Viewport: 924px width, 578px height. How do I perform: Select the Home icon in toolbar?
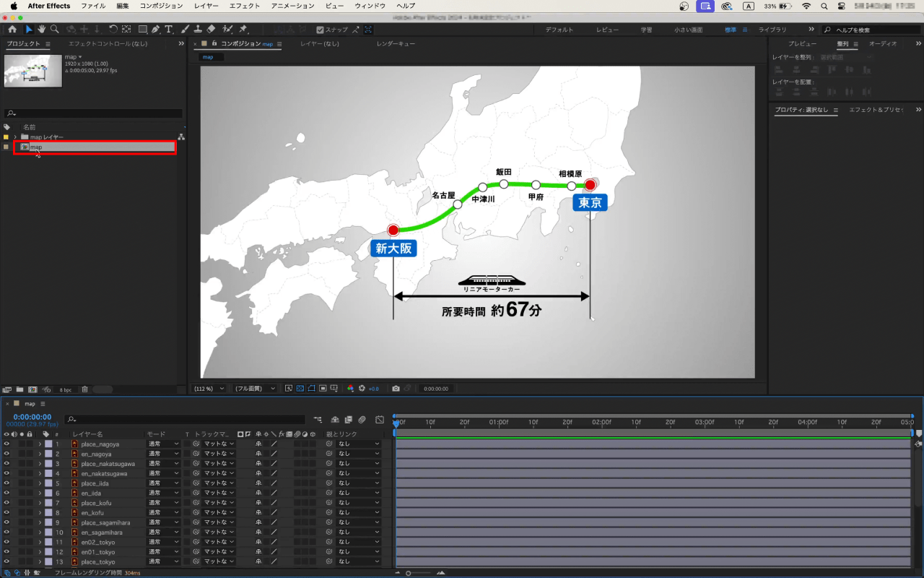click(12, 30)
